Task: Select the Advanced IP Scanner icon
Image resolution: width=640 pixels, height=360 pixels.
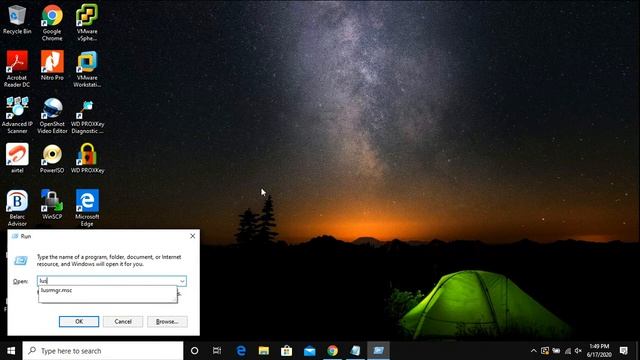Action: [x=17, y=116]
